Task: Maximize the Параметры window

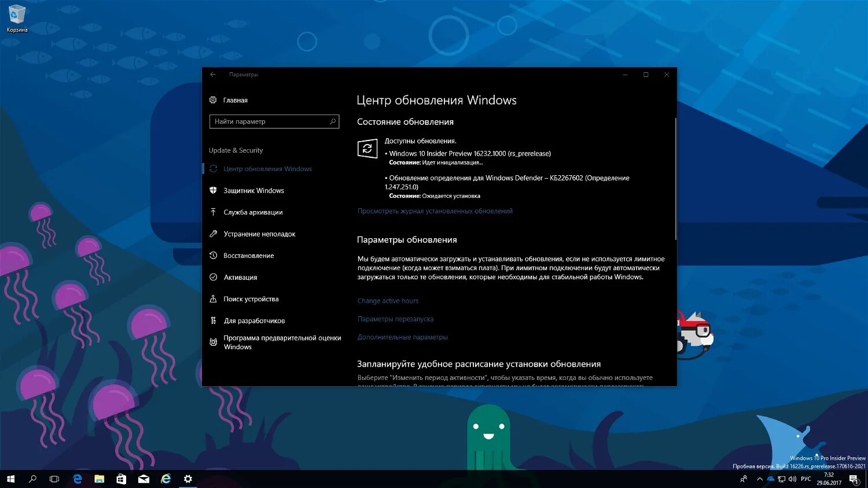Action: (x=646, y=75)
